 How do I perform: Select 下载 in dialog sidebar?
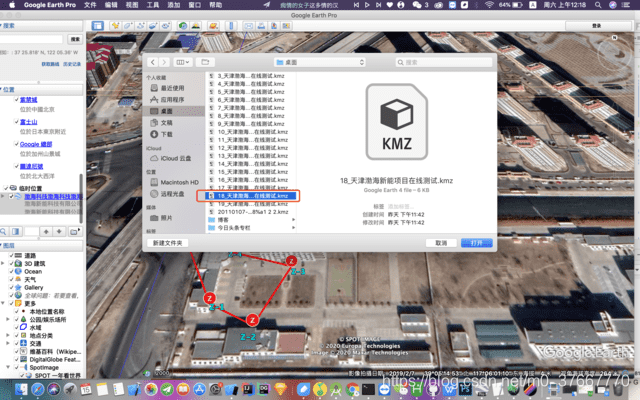(166, 134)
